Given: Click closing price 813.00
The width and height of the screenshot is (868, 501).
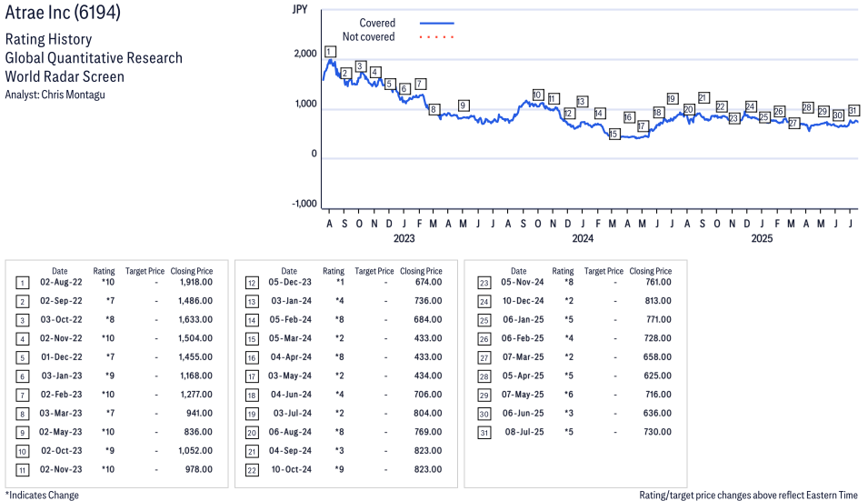Looking at the screenshot, I should (658, 301).
